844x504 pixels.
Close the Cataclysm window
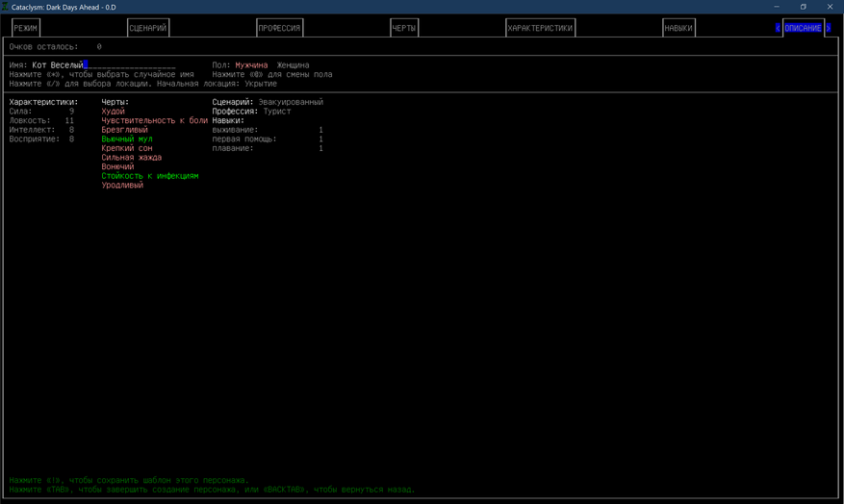pos(830,7)
